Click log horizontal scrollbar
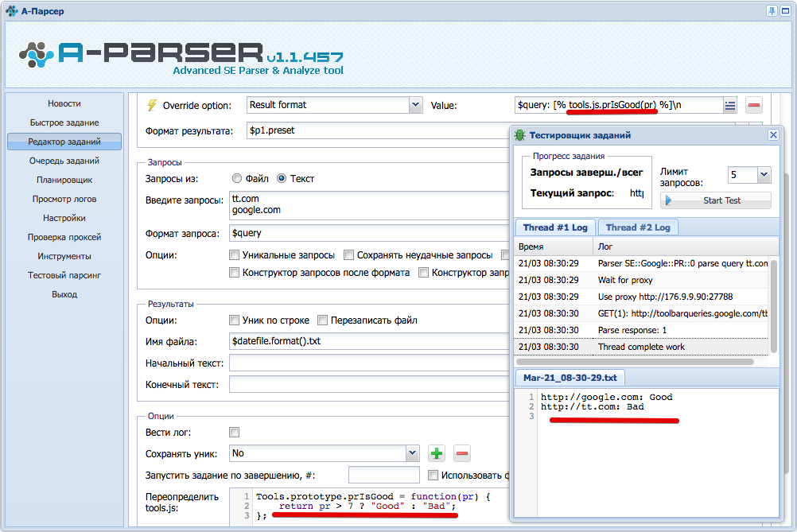The height and width of the screenshot is (532, 797). tap(635, 362)
